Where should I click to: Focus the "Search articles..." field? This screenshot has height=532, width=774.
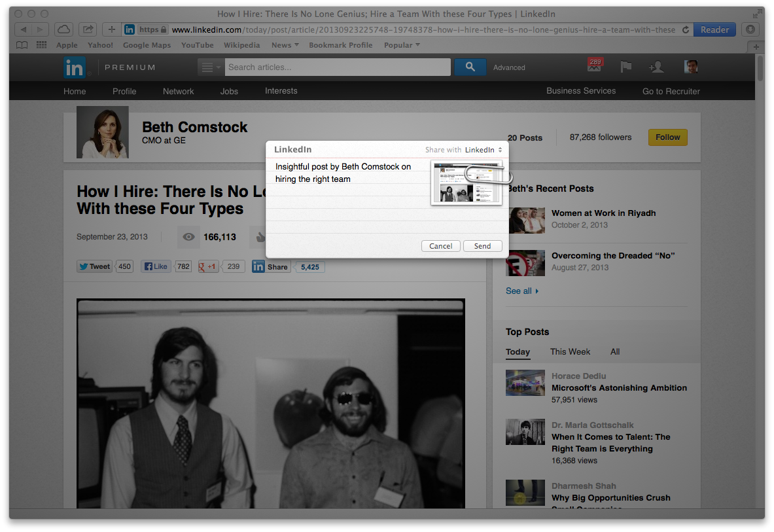338,67
